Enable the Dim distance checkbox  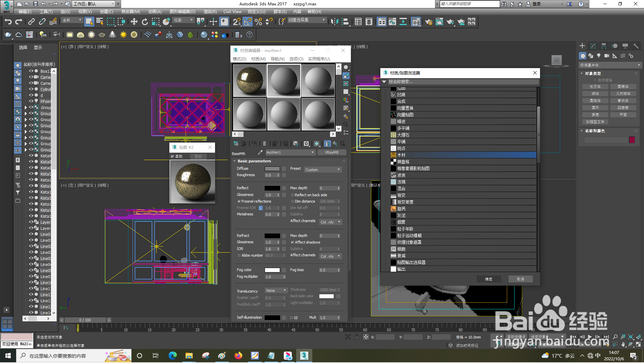[x=292, y=201]
